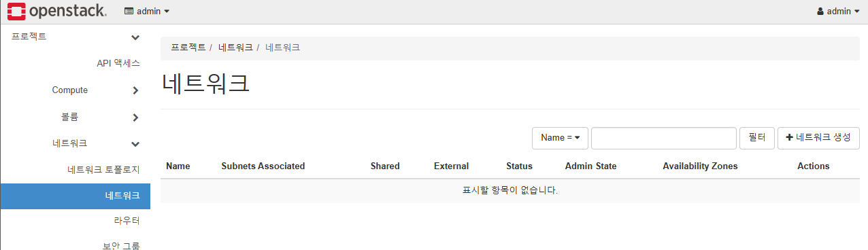Focus the filter text input field

(664, 137)
